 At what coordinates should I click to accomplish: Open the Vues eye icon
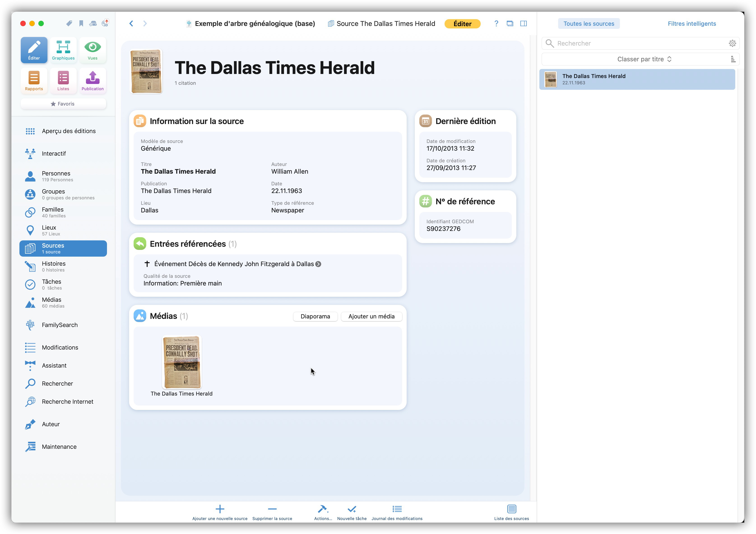[x=93, y=50]
